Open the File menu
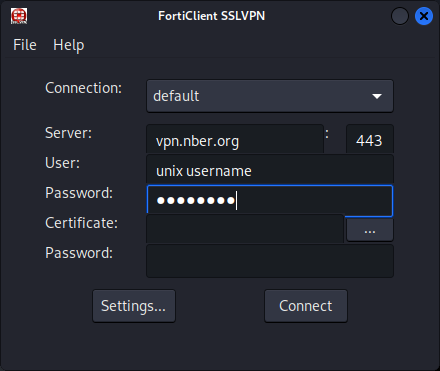Screen dimensions: 440x371 25,45
